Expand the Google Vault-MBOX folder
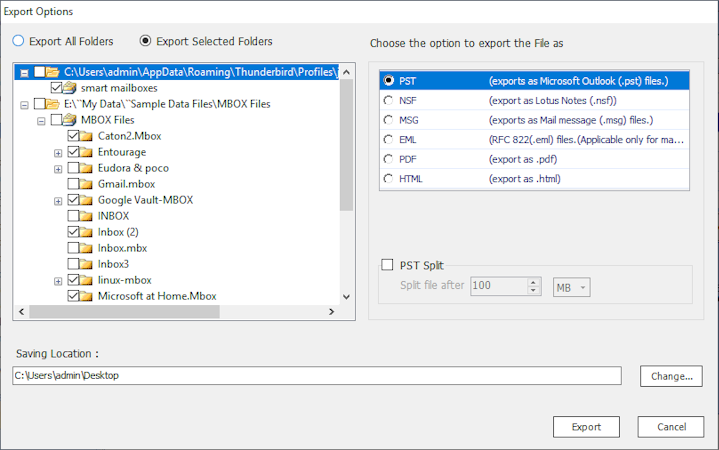 click(58, 201)
